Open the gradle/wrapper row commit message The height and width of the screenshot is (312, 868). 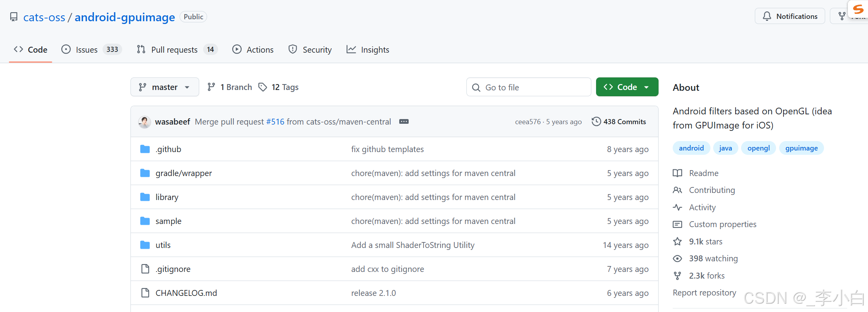pos(433,173)
